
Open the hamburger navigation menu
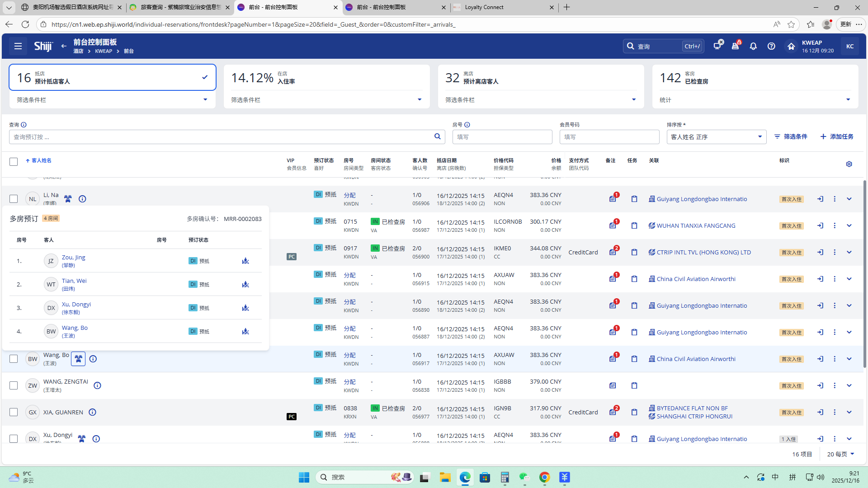click(18, 46)
